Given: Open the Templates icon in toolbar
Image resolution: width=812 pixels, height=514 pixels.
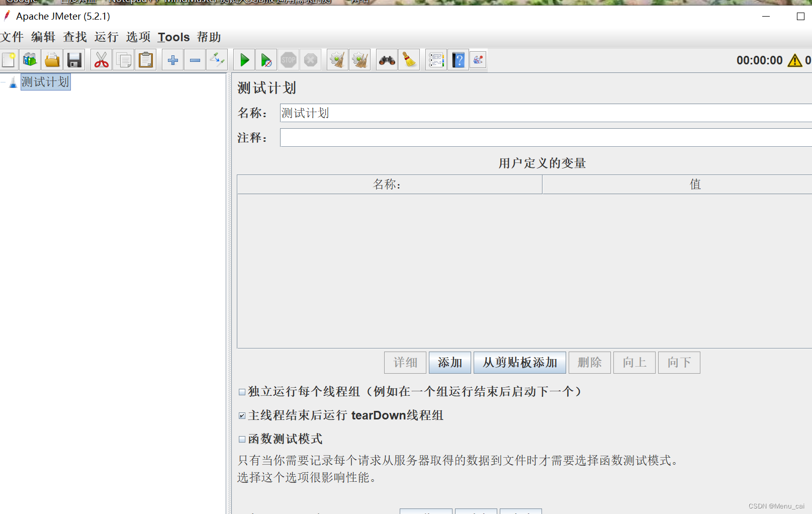Looking at the screenshot, I should point(30,60).
